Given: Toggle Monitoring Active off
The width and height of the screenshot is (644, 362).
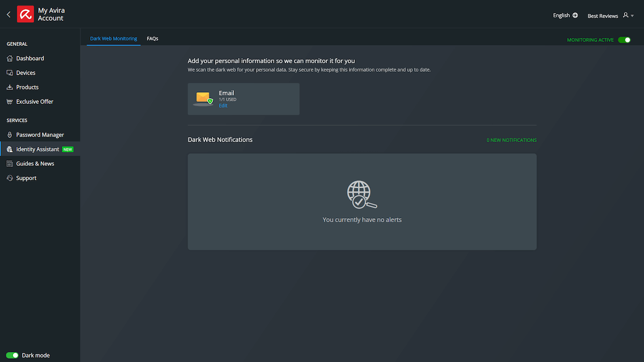Looking at the screenshot, I should click(x=625, y=40).
